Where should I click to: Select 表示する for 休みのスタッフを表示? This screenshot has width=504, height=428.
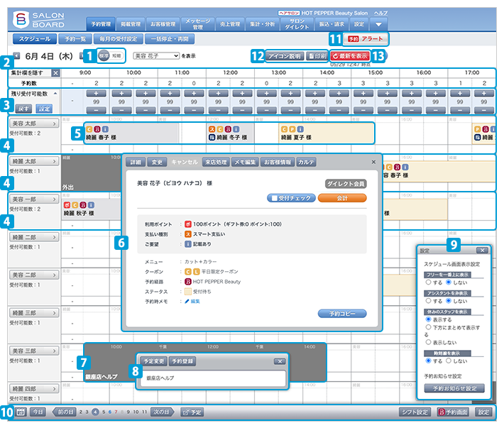428,319
